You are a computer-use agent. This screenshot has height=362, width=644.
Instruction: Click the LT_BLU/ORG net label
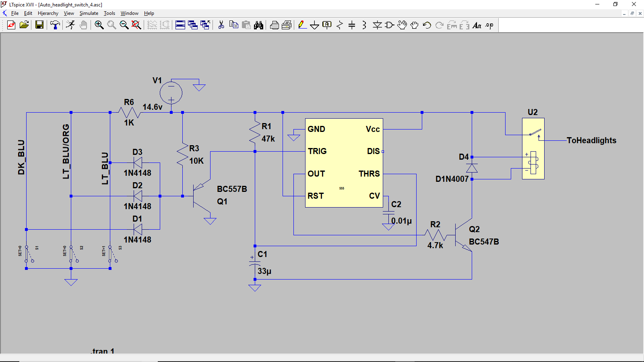click(x=66, y=151)
